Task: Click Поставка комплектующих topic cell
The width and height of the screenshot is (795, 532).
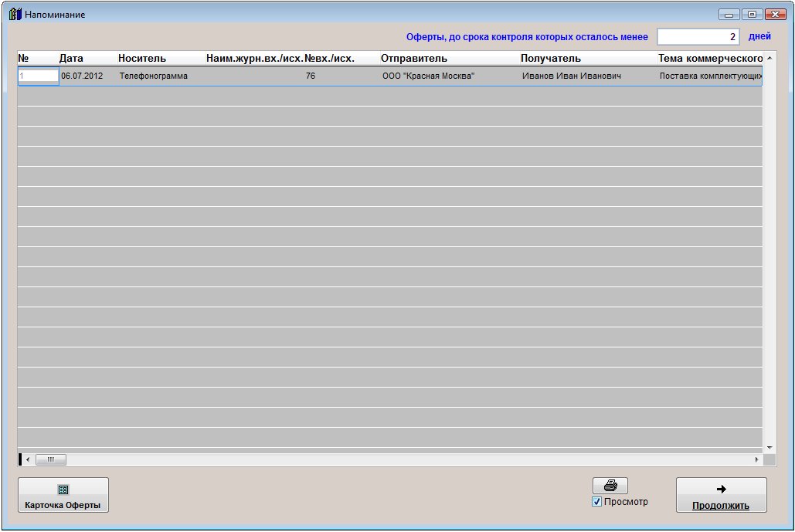Action: coord(710,76)
